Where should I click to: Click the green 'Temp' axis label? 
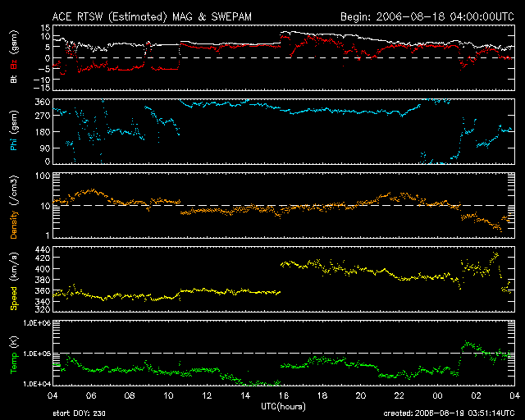point(14,363)
